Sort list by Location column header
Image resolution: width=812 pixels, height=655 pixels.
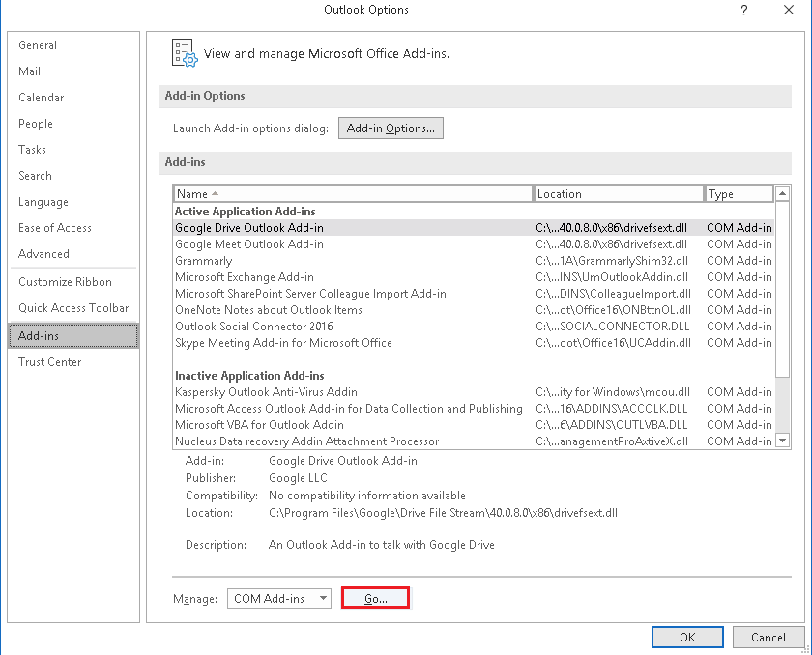pyautogui.click(x=619, y=194)
